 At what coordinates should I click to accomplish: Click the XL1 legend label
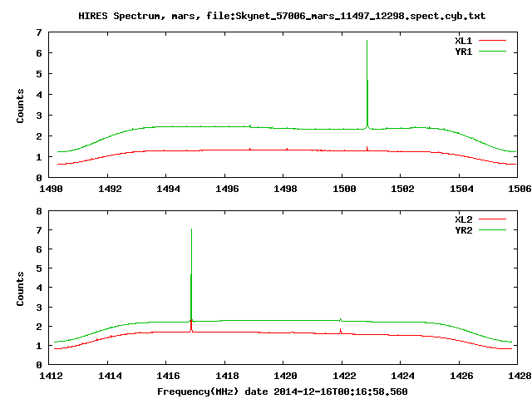464,41
